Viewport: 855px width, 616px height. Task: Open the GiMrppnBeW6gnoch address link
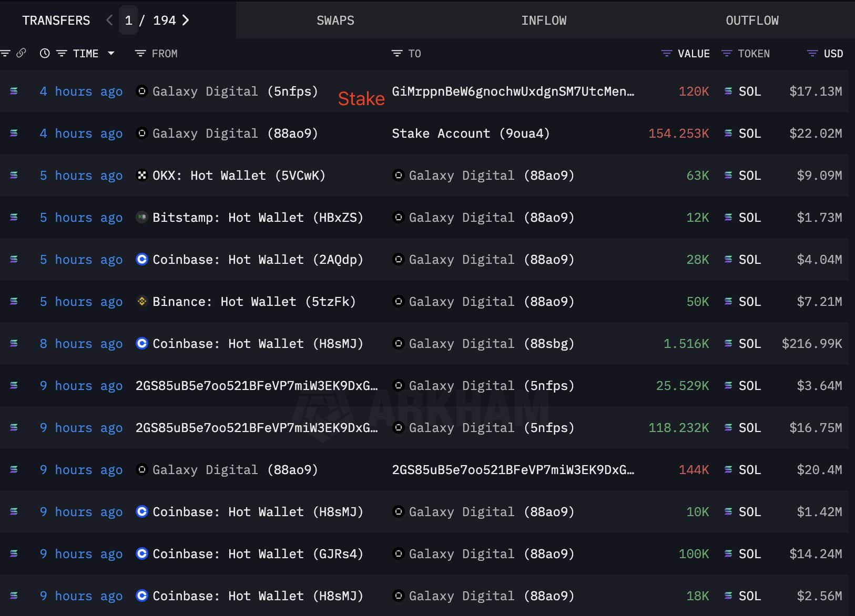coord(513,91)
